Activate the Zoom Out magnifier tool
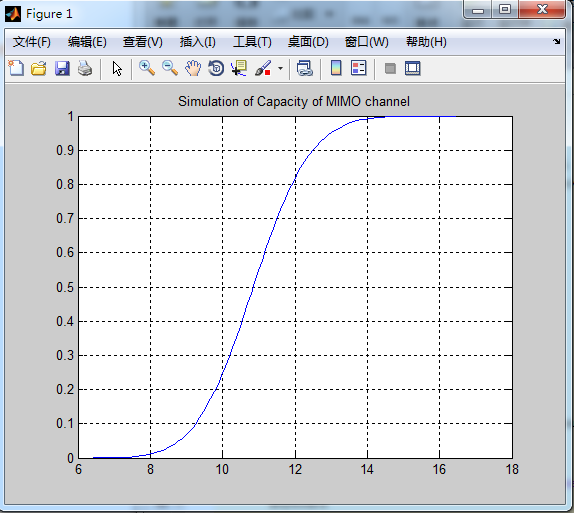 click(x=170, y=68)
